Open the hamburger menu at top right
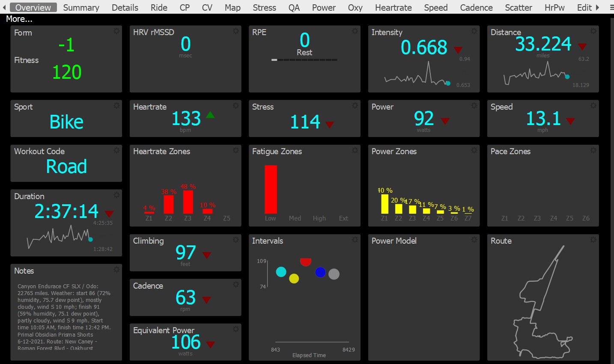Image resolution: width=614 pixels, height=364 pixels. click(x=611, y=8)
